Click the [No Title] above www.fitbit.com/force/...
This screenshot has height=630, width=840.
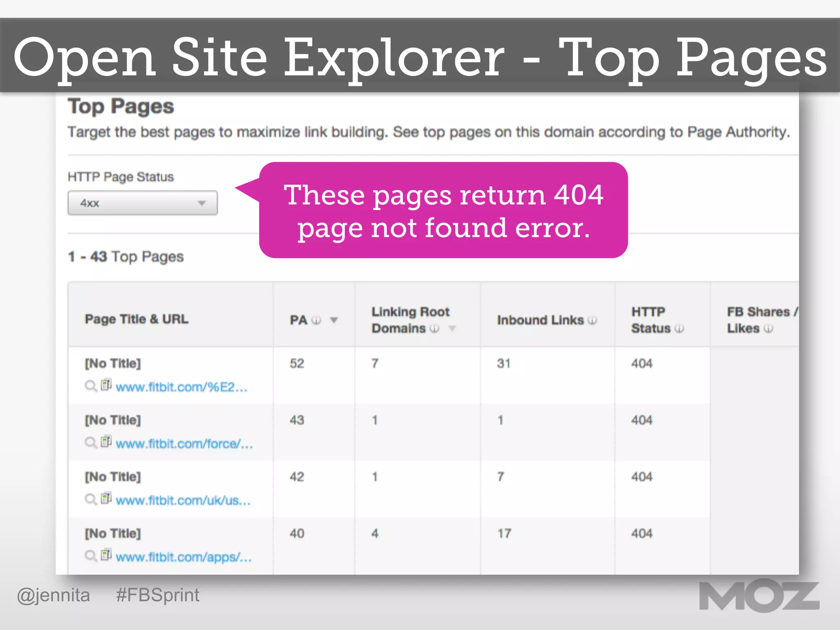point(113,420)
